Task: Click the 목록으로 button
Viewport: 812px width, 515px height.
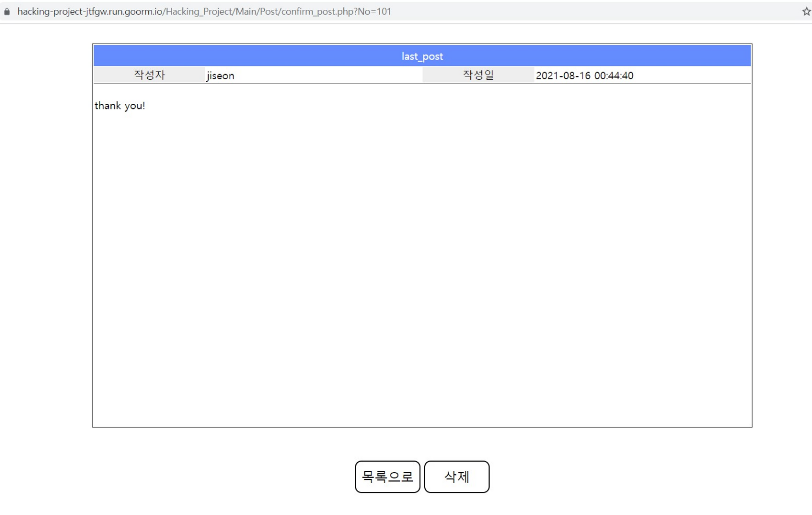Action: tap(387, 477)
